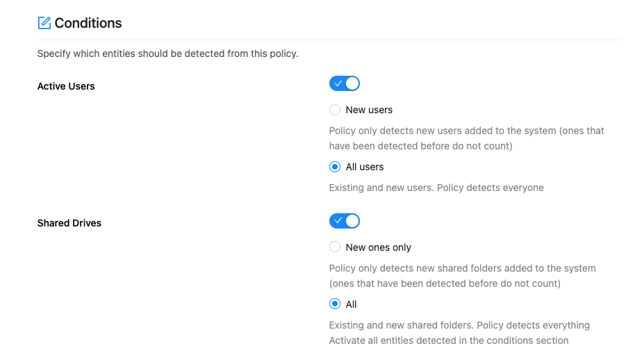
Task: Disable the Active Users toggle
Action: click(344, 84)
